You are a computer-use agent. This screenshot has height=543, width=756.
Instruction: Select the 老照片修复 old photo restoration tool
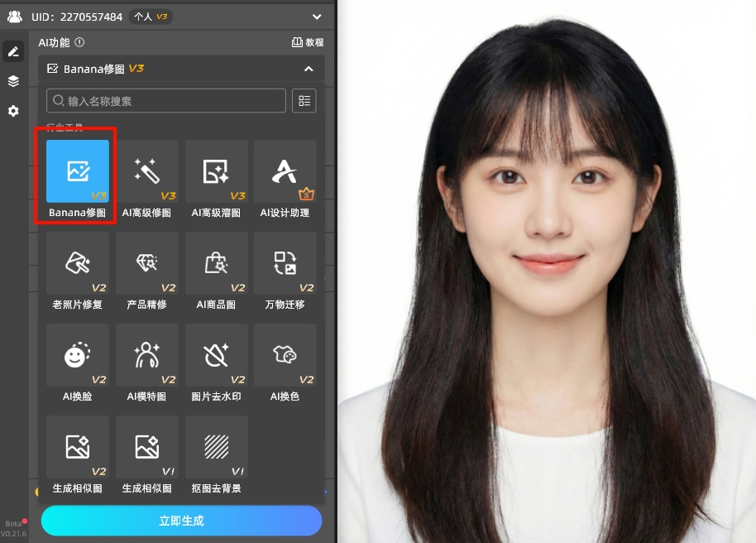tap(76, 263)
